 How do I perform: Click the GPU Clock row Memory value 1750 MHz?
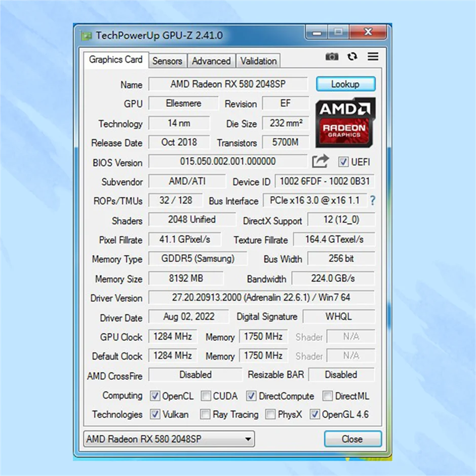tap(263, 337)
